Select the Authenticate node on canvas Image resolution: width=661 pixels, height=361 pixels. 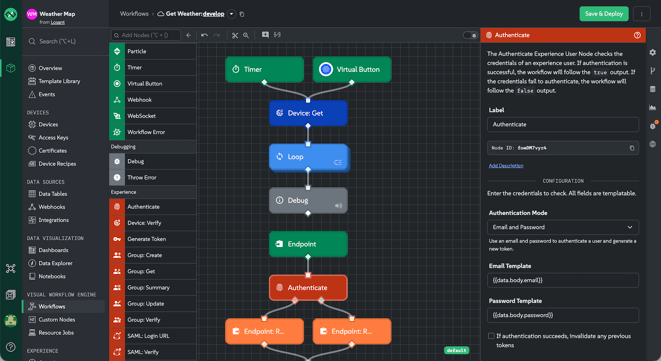tap(308, 288)
